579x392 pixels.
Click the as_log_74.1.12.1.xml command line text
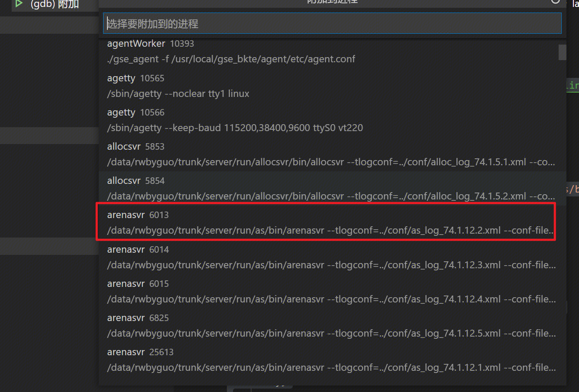[331, 368]
